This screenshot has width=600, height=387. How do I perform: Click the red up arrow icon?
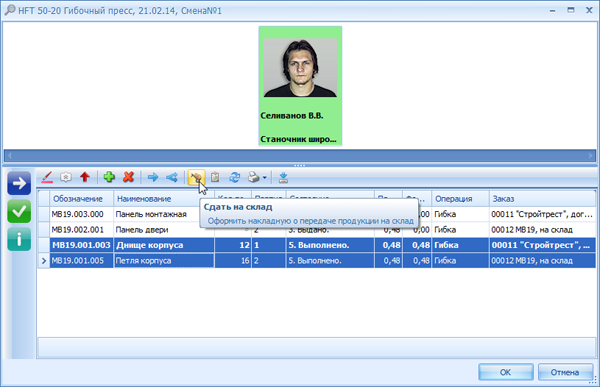(85, 177)
